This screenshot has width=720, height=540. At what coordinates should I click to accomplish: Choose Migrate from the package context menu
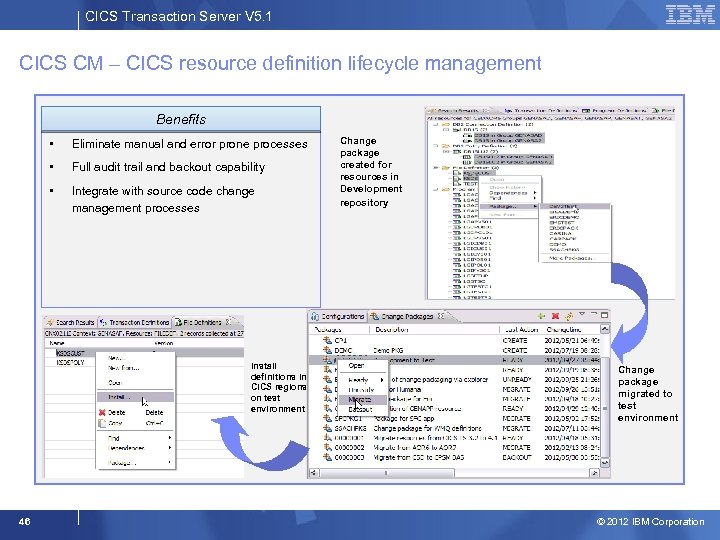364,399
